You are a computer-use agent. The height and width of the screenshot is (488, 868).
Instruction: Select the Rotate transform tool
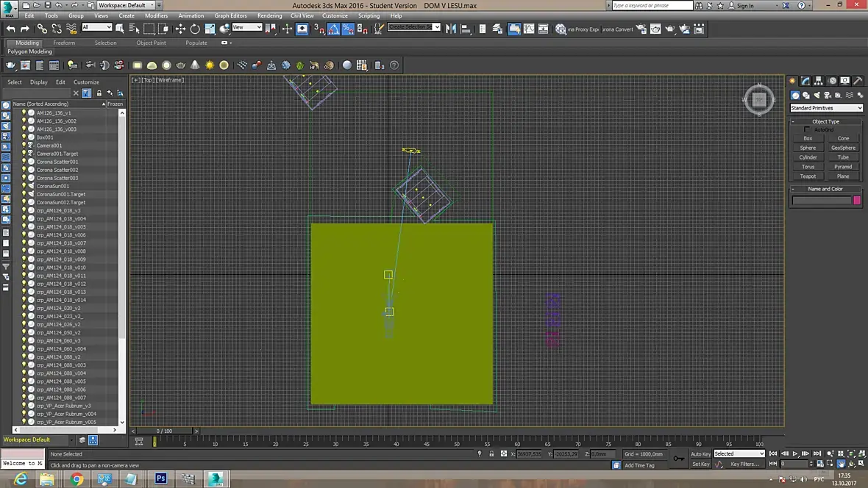195,29
